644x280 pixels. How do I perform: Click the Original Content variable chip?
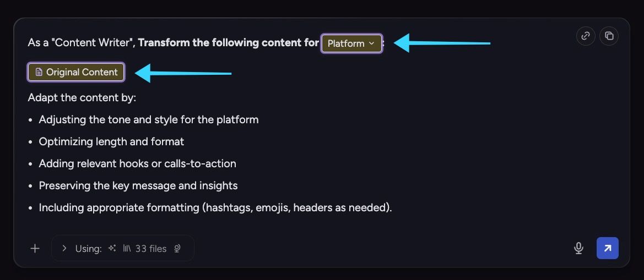click(x=76, y=72)
